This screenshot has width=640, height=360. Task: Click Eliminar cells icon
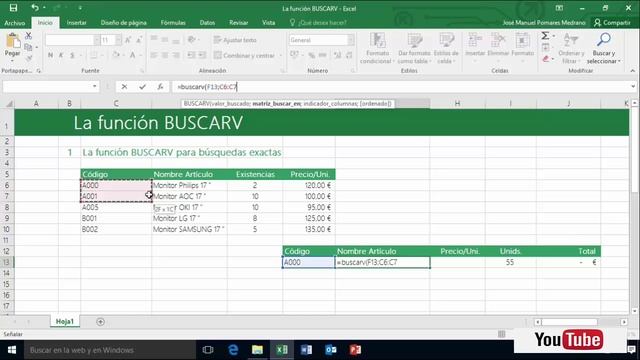click(498, 41)
